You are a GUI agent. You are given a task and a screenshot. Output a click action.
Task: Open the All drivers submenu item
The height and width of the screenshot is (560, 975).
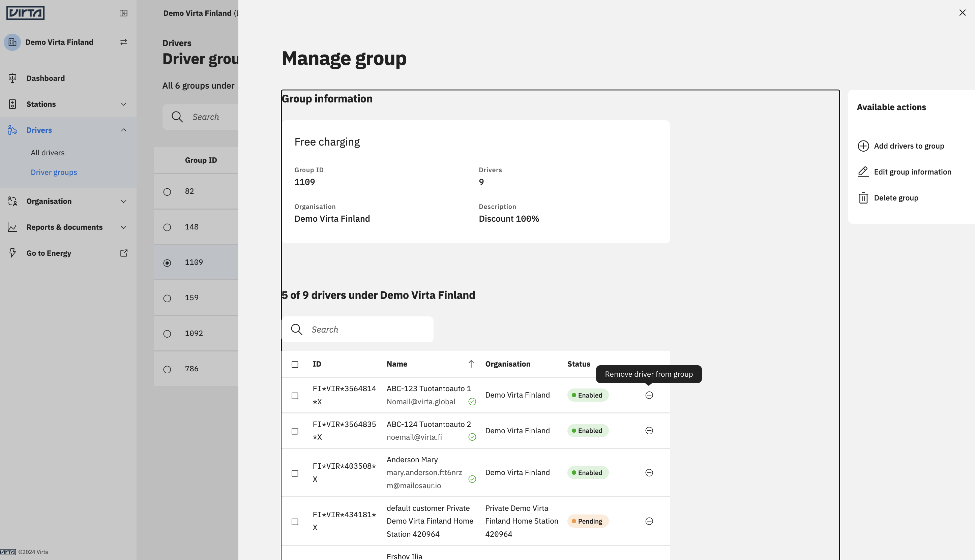(x=48, y=153)
